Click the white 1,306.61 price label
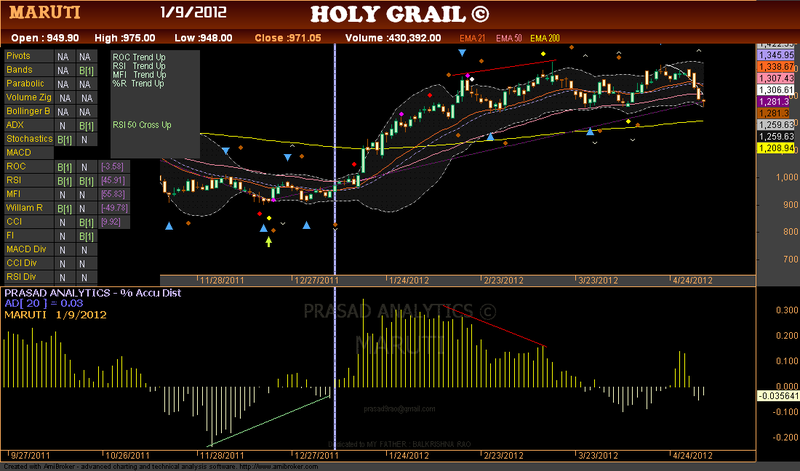Screen dimensions: 800x471 point(776,90)
